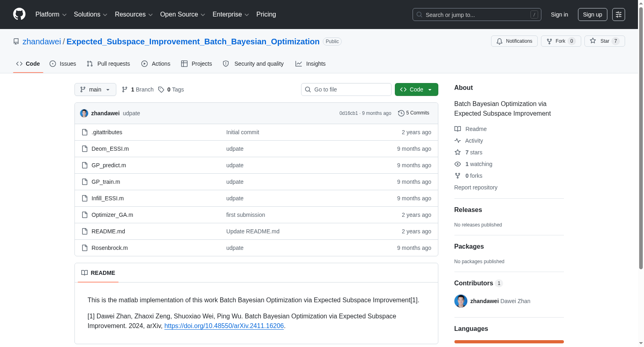Open the Pull requests tab

pos(108,64)
